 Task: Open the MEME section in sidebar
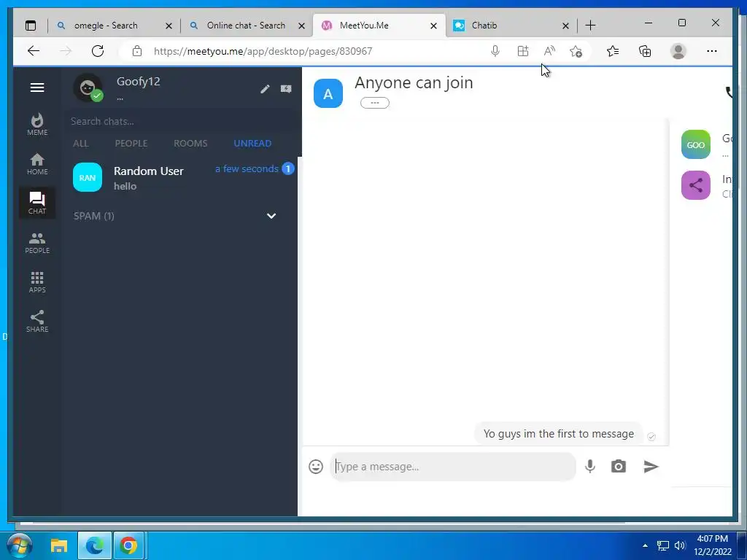tap(37, 125)
